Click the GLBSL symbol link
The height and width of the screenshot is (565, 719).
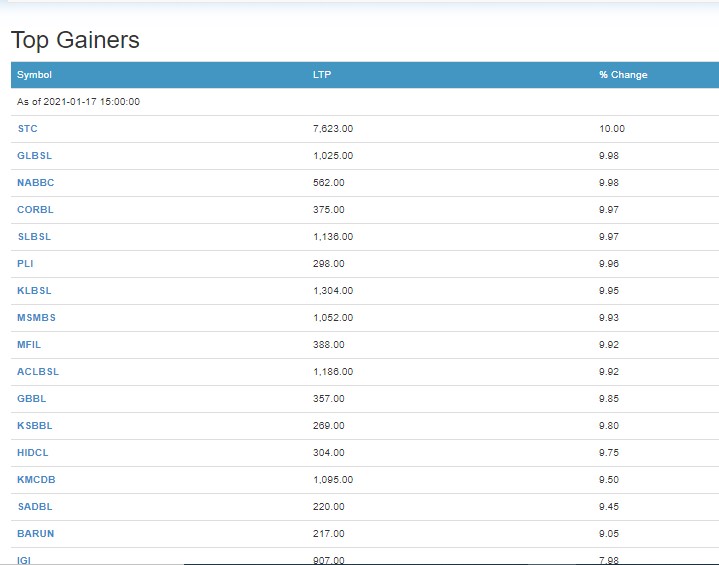[34, 156]
